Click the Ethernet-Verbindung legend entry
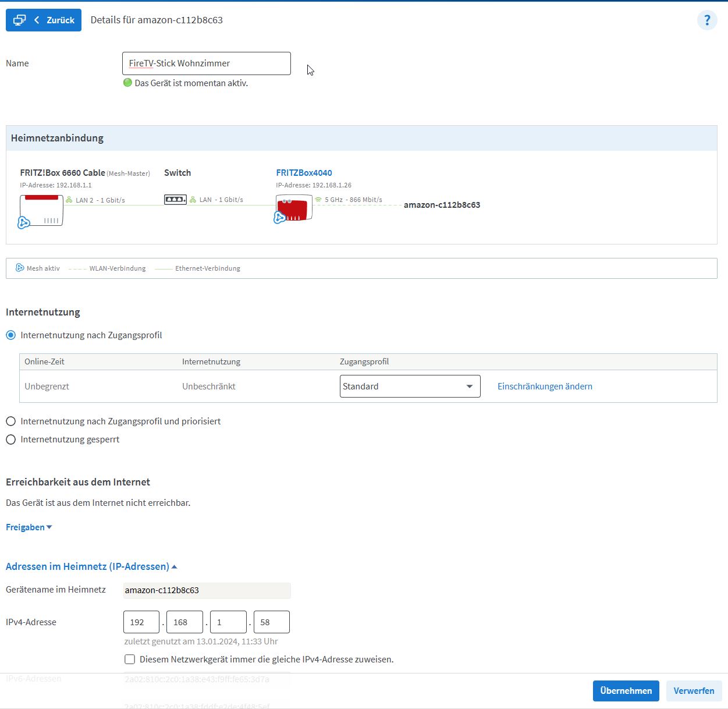 coord(198,268)
